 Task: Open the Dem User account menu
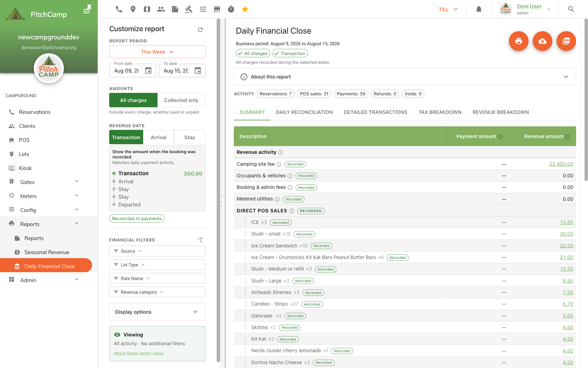525,9
